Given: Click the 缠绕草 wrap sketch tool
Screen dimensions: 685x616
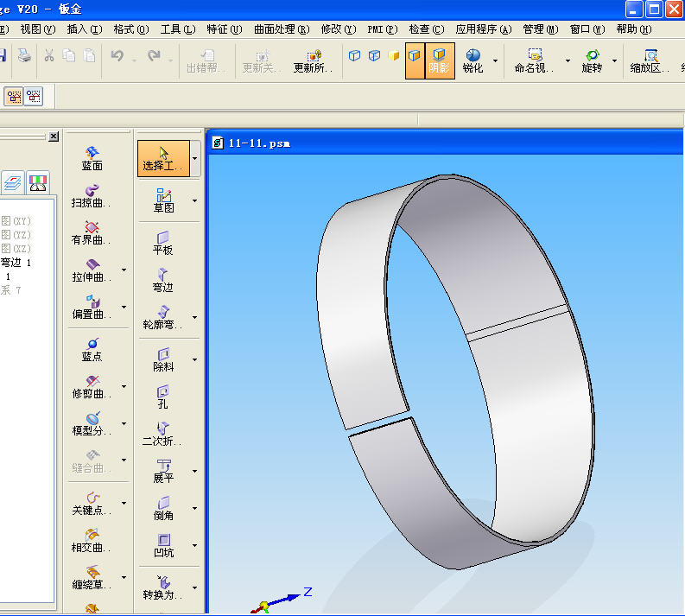Looking at the screenshot, I should (x=92, y=578).
